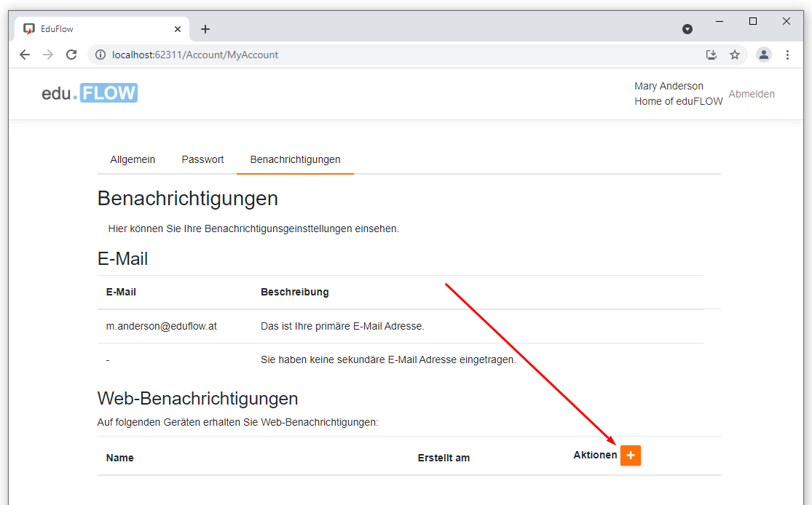Click the Mary Anderson user name
The width and height of the screenshot is (812, 505).
[x=669, y=86]
